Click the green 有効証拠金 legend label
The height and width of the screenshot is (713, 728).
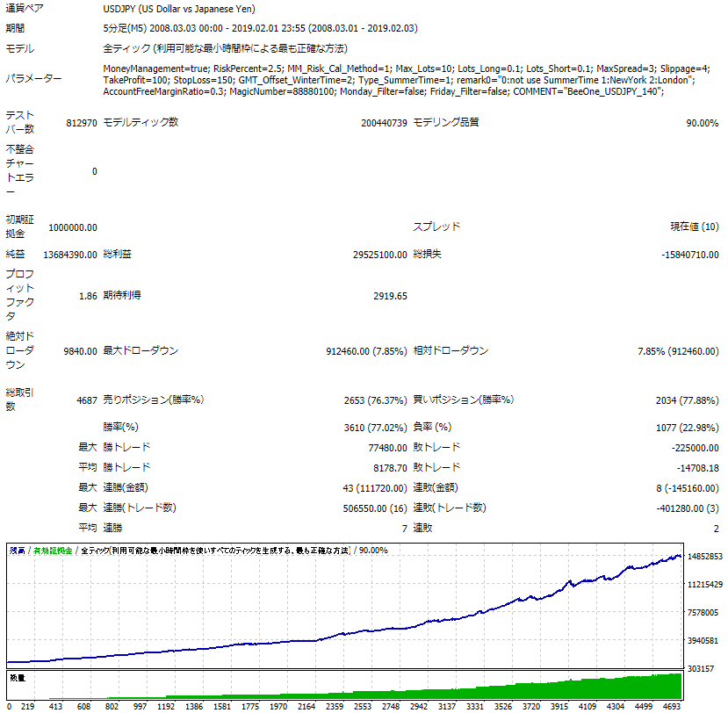coord(53,551)
